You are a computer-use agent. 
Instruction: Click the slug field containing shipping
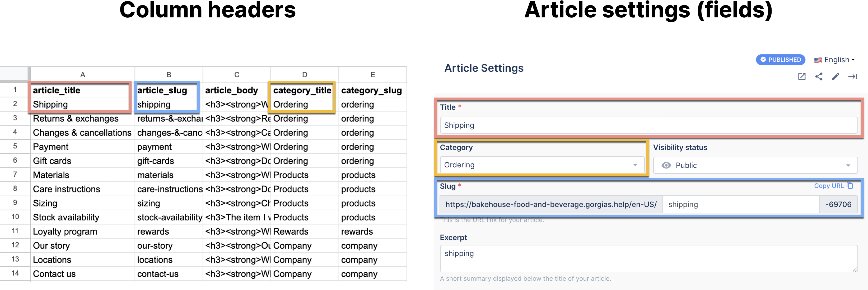coord(741,204)
